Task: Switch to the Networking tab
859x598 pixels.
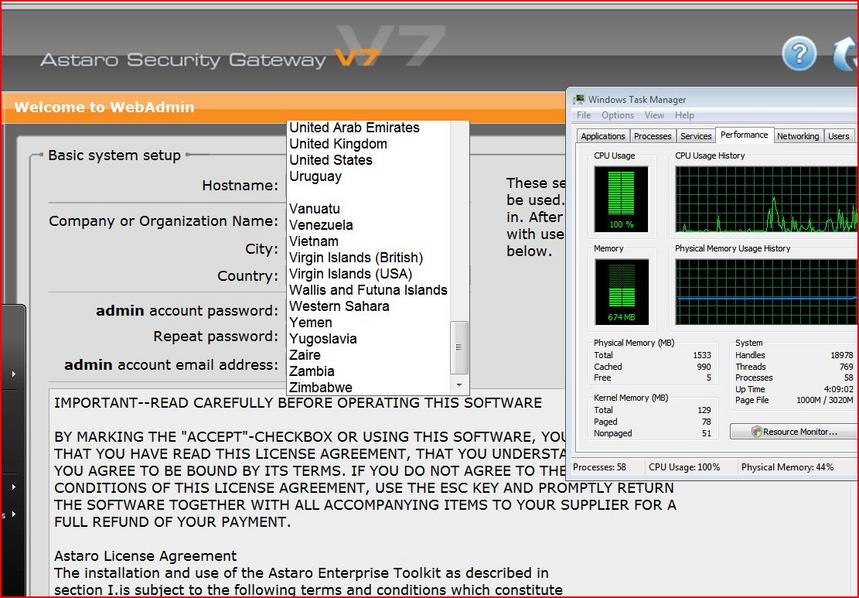Action: 798,136
